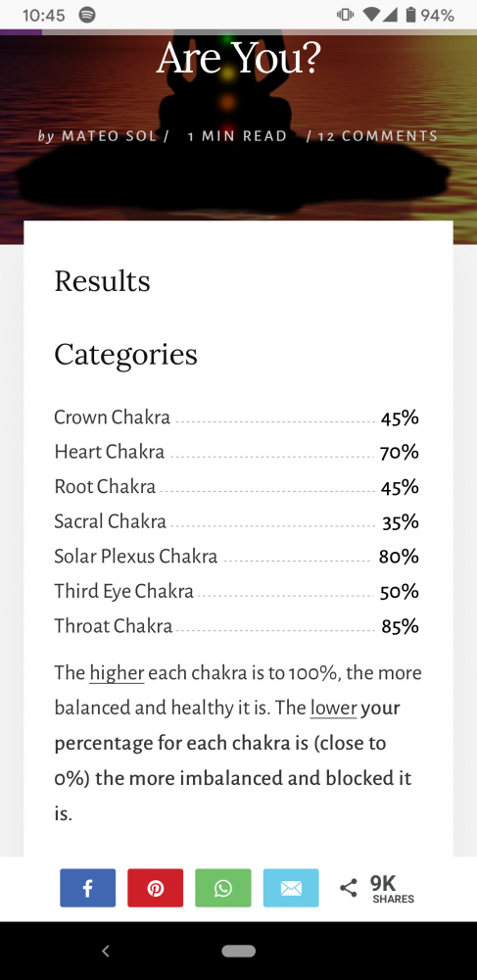This screenshot has width=477, height=980.
Task: Tap the Third Eye Chakra row
Action: coord(237,591)
